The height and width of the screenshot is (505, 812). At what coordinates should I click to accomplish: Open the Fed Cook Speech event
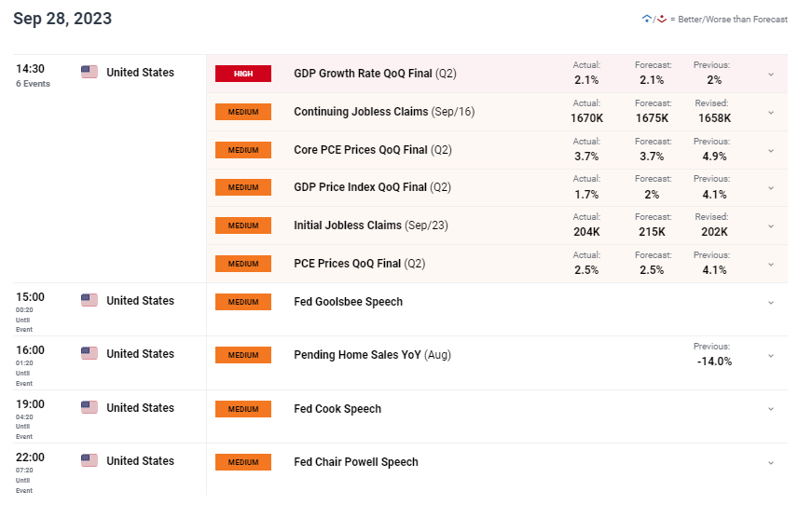click(337, 409)
